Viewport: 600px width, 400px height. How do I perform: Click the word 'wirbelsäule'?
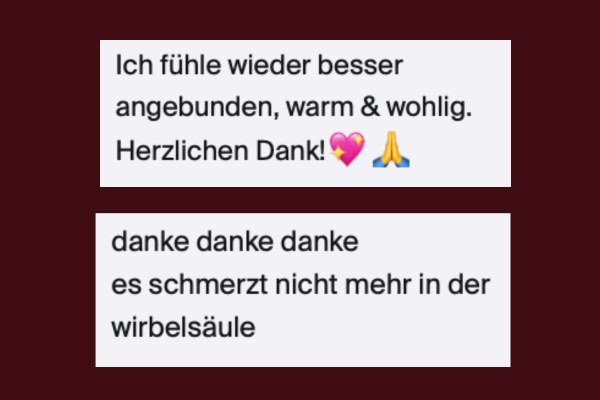(183, 328)
